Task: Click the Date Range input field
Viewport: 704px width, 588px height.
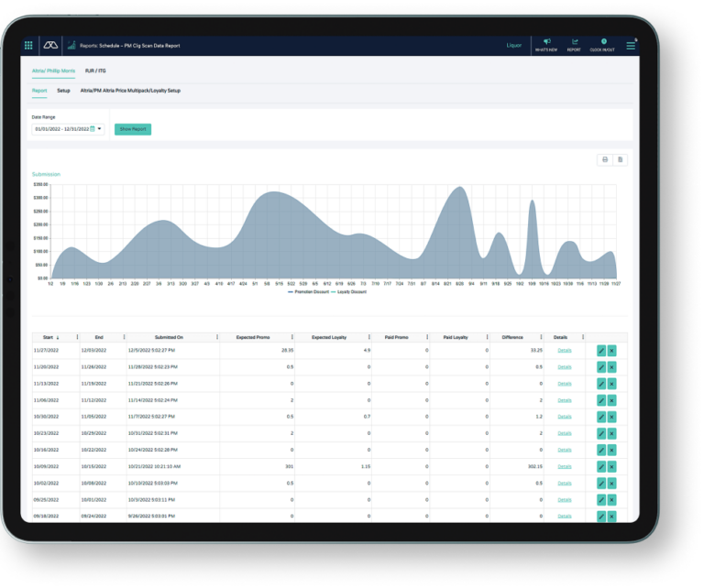Action: [60, 129]
